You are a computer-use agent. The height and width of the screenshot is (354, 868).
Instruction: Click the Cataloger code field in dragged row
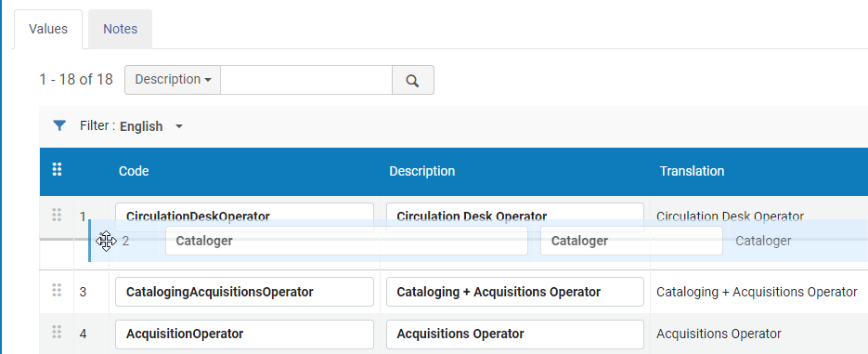(x=346, y=241)
